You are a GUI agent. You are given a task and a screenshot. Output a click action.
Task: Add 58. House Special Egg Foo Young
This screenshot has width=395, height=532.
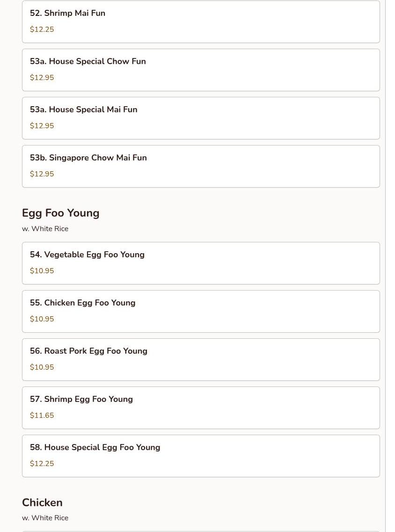[201, 456]
